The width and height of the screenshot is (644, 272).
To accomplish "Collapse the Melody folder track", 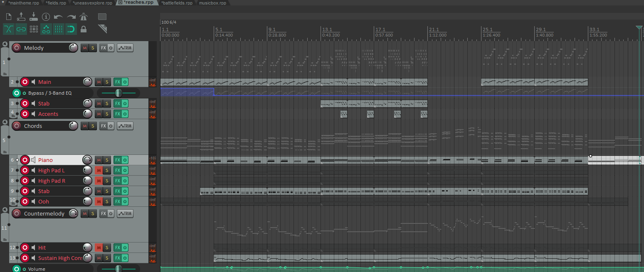I will (5, 44).
